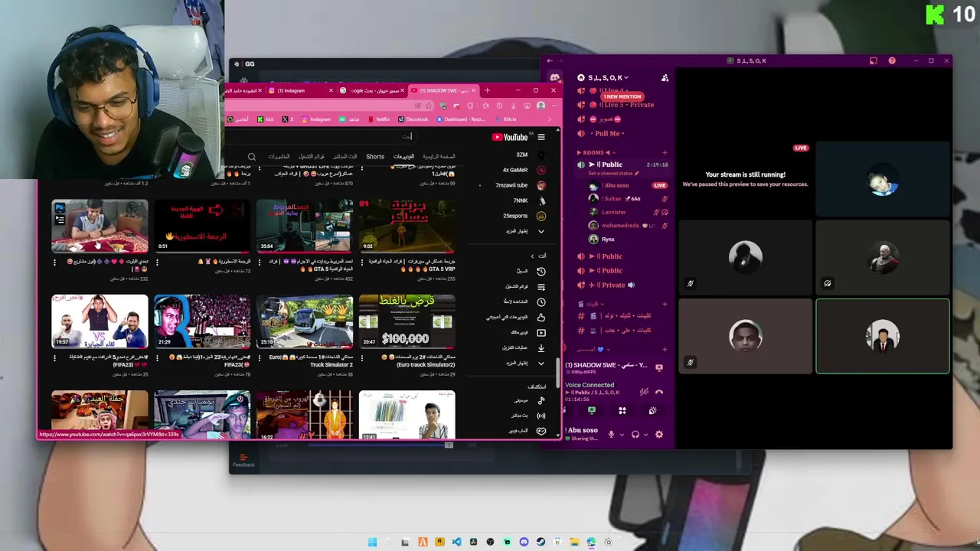
Task: Open Downloads arrow icon in YouTube sidebar
Action: (x=541, y=347)
